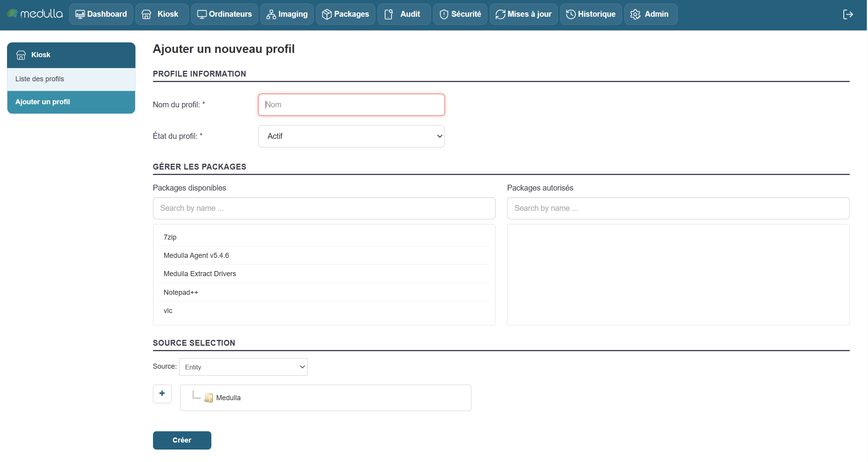Click the Medulla logo
868x462 pixels.
click(35, 14)
